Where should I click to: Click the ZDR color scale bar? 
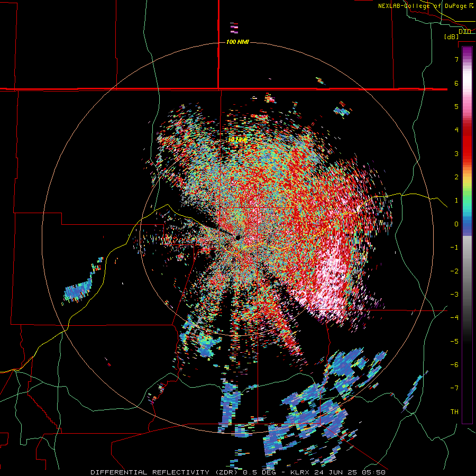tap(467, 235)
